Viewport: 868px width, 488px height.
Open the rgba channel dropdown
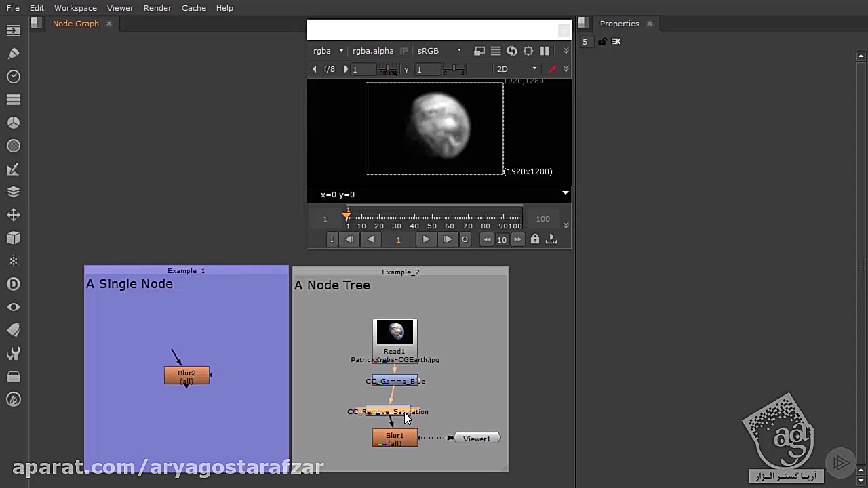click(328, 51)
